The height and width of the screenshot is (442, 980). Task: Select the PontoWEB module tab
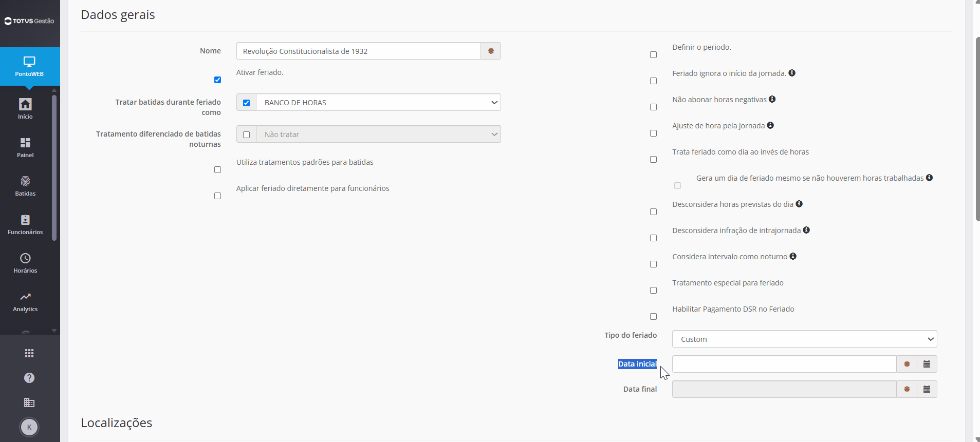[x=30, y=67]
